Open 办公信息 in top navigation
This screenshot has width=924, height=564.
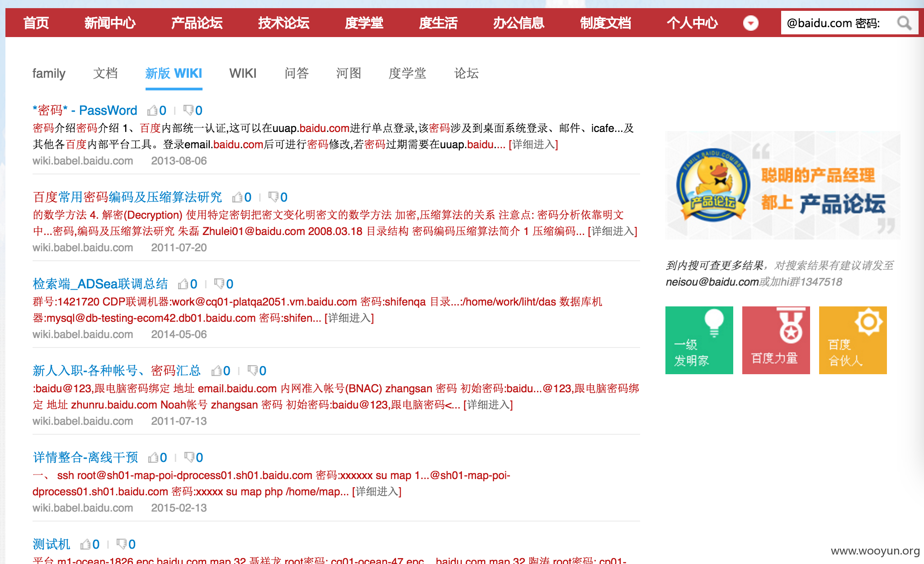[519, 23]
